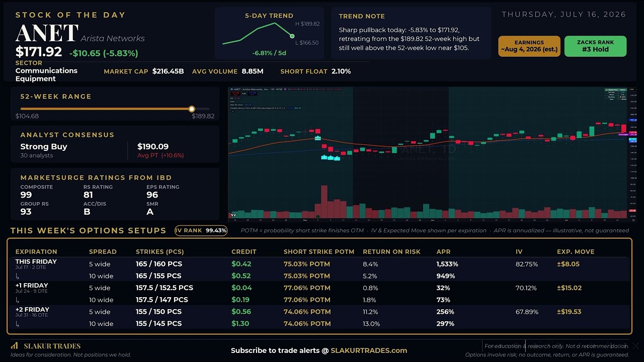This screenshot has height=362, width=644.
Task: Select the THIS FRIDAY expiration row label
Action: [x=36, y=261]
